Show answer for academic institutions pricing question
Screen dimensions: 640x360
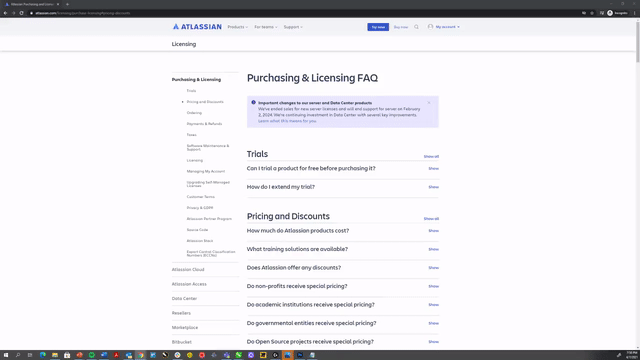433,305
